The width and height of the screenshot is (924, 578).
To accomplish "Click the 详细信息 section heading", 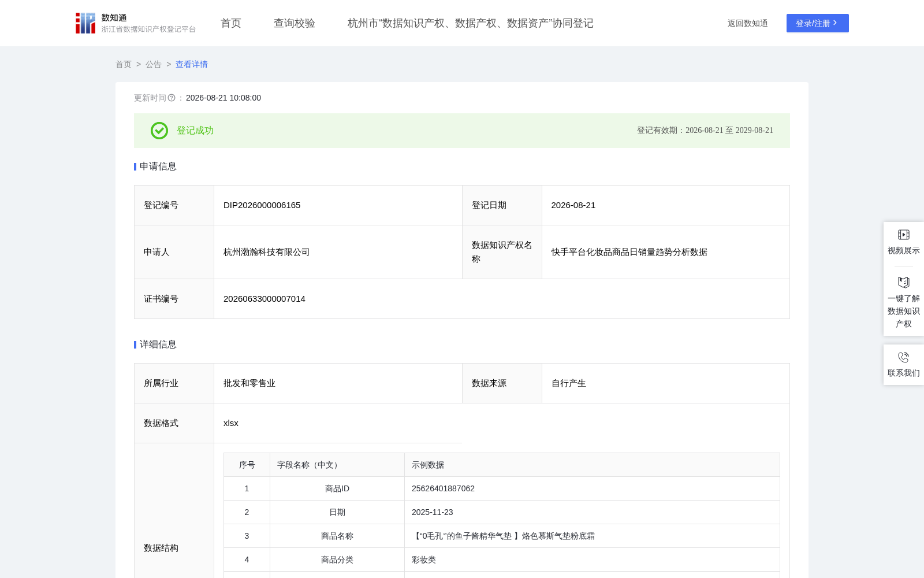I will [x=158, y=344].
